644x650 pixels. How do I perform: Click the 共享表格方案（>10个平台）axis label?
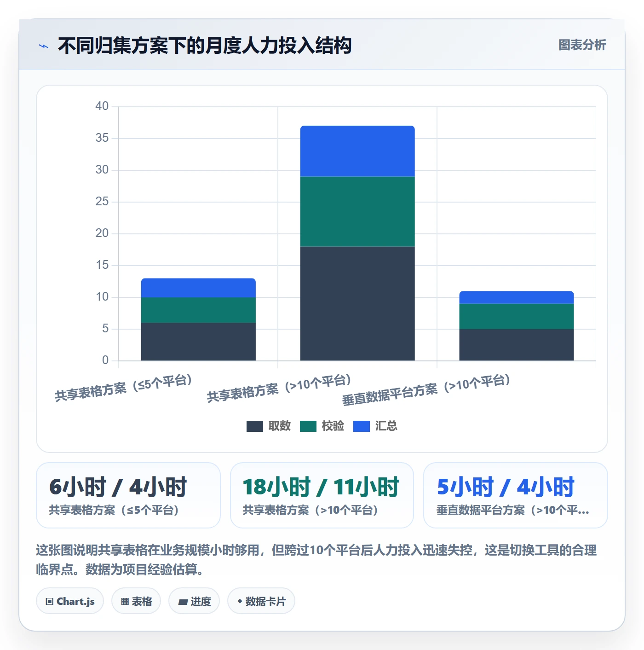(279, 388)
